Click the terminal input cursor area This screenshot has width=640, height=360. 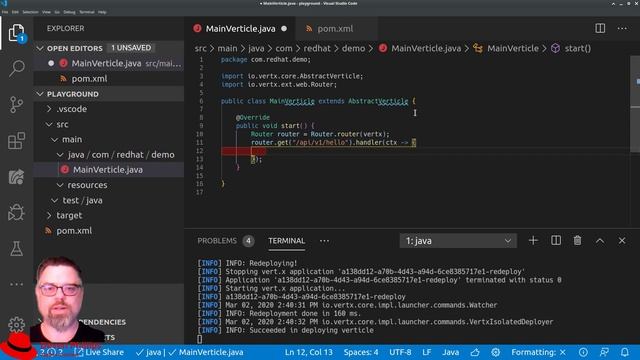tap(200, 339)
